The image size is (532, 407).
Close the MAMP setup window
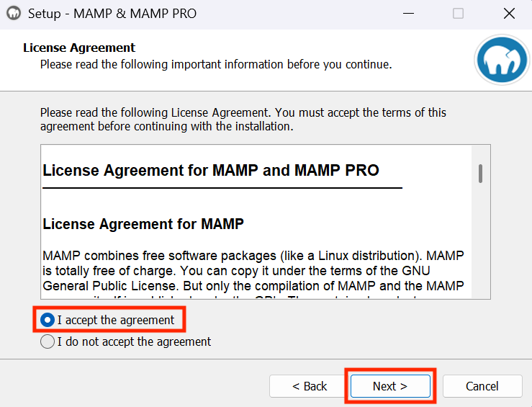[509, 14]
